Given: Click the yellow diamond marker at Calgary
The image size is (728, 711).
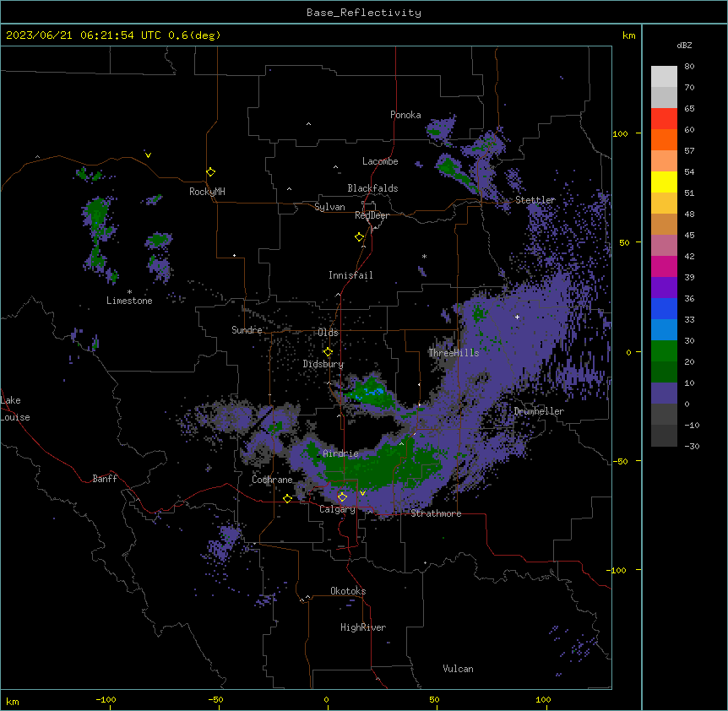Looking at the screenshot, I should tap(342, 497).
